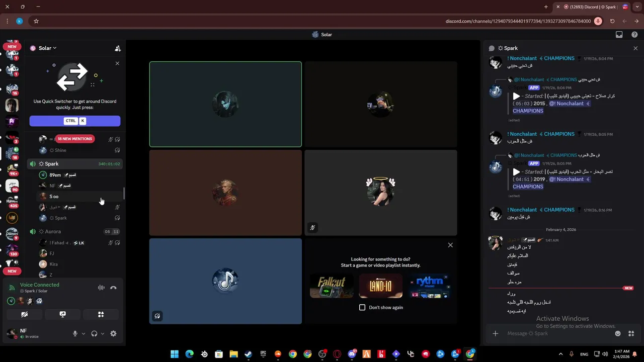The width and height of the screenshot is (644, 362).
Task: Open apps launcher icon in message box
Action: [x=631, y=333]
